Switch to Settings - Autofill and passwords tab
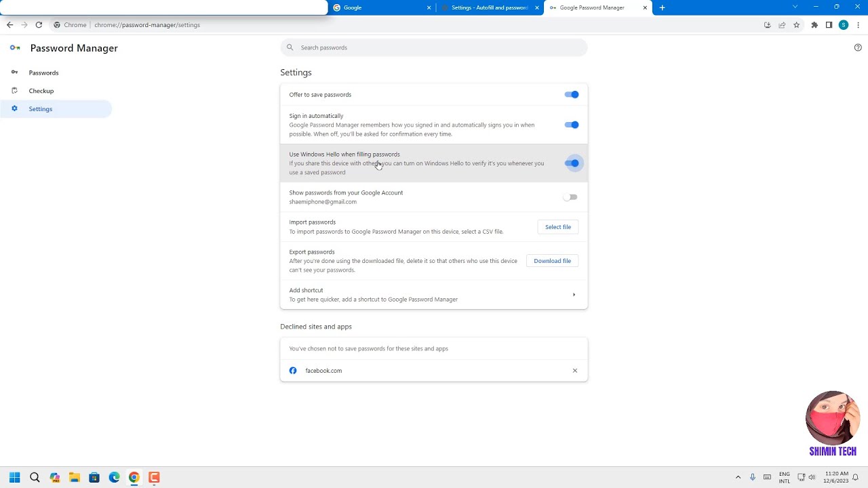Screen dimensions: 868x488 pyautogui.click(x=490, y=7)
